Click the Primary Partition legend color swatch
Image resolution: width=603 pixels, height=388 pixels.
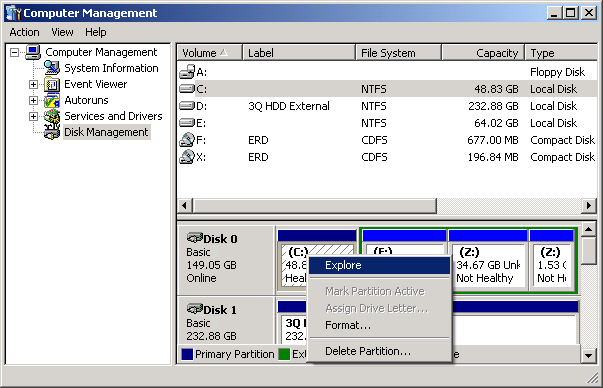[187, 354]
